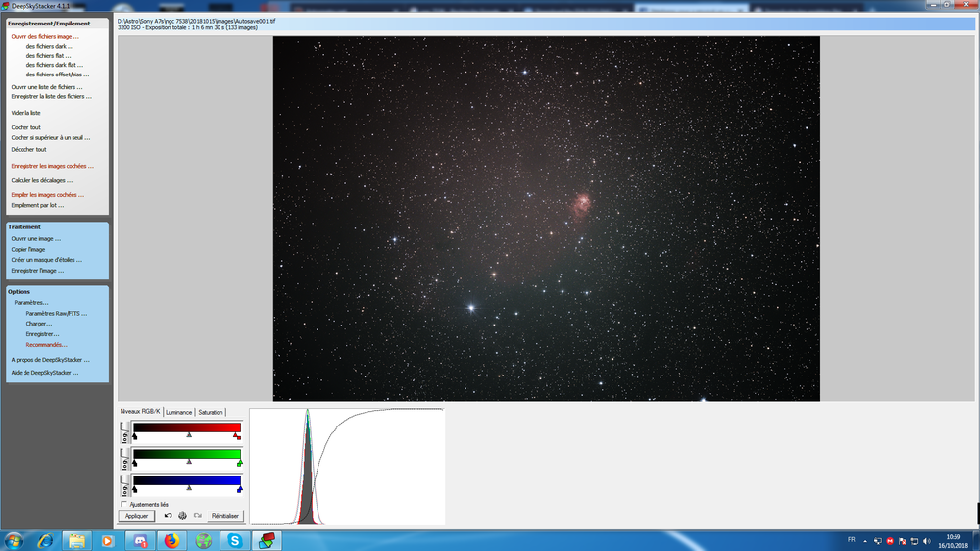This screenshot has height=551, width=980.
Task: Click the histogram curve display area
Action: [347, 466]
